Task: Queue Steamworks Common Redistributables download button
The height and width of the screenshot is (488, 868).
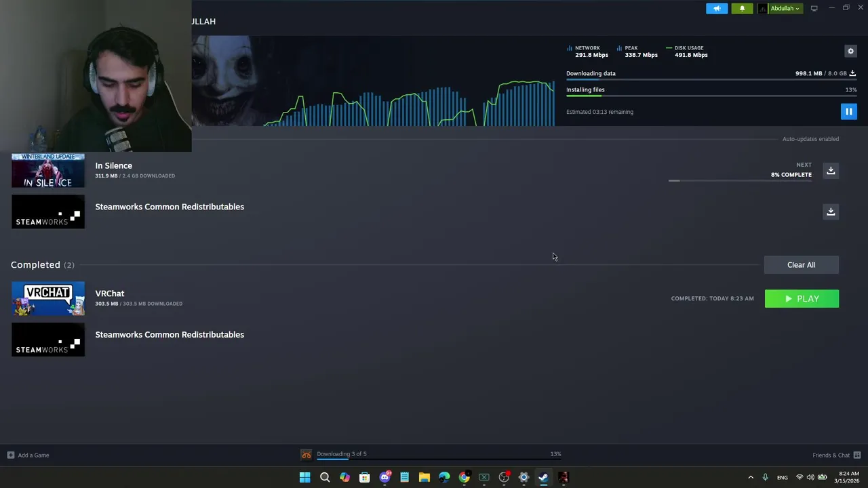Action: tap(831, 211)
